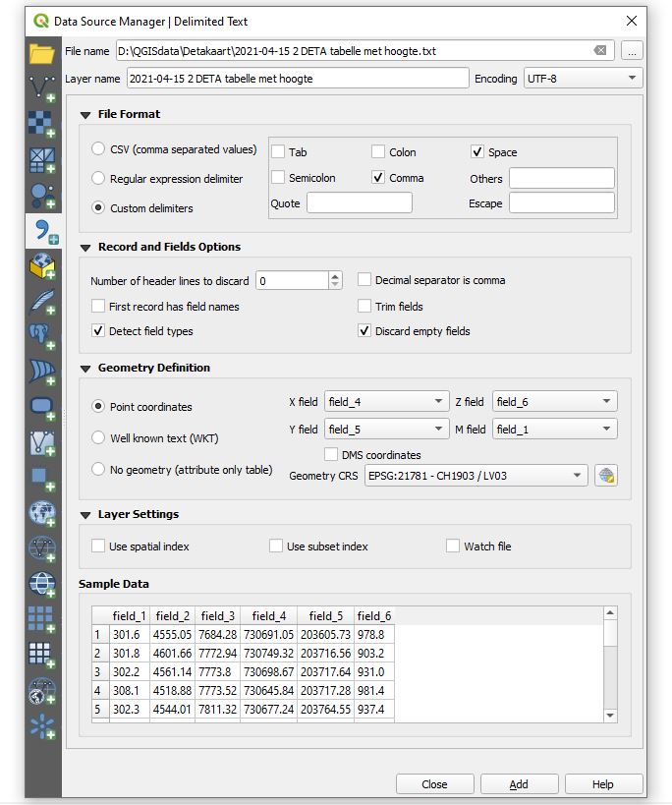Open the Browser panel folder icon
Image resolution: width=672 pixels, height=805 pixels.
click(x=42, y=53)
